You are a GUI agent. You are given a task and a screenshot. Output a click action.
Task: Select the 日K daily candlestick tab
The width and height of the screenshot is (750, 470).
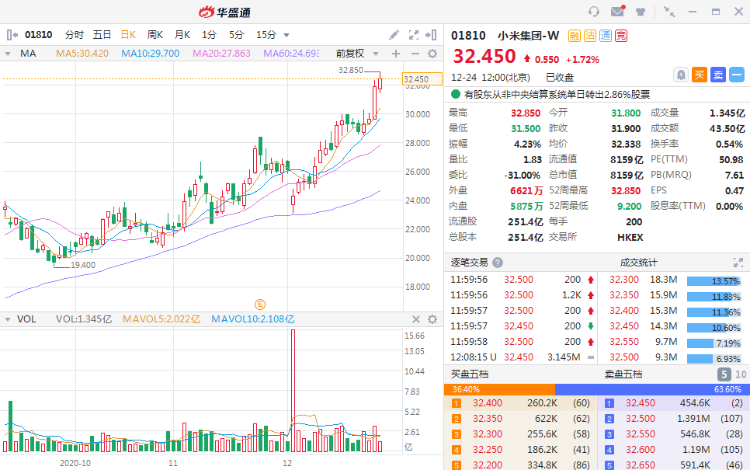[x=128, y=35]
